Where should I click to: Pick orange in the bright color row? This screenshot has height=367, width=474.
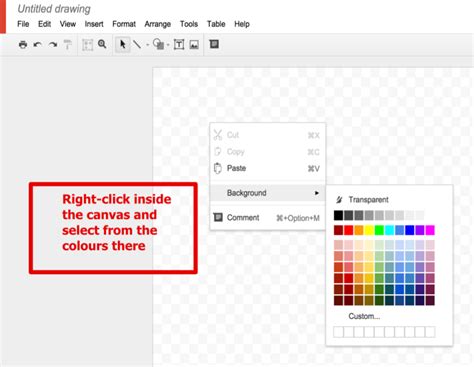(359, 230)
